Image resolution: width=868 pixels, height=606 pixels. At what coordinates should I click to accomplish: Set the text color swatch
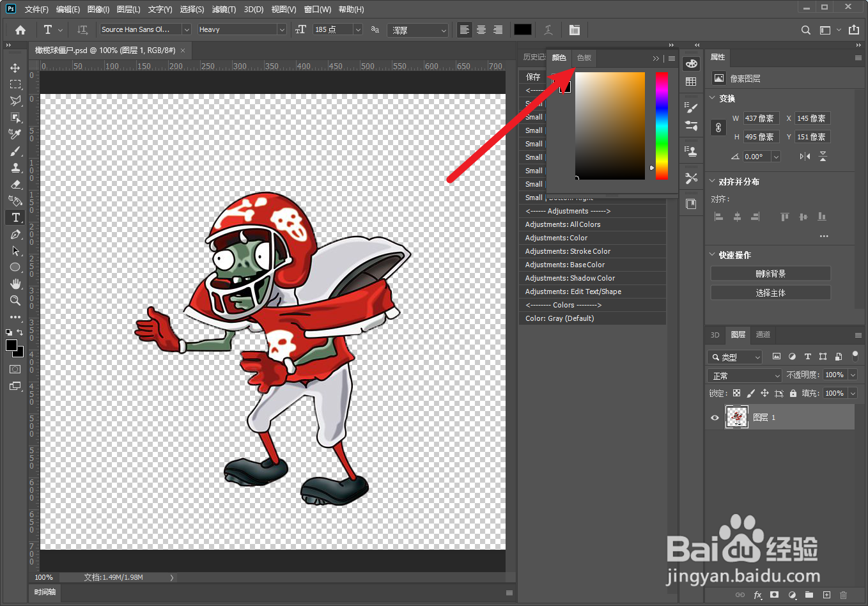click(523, 30)
